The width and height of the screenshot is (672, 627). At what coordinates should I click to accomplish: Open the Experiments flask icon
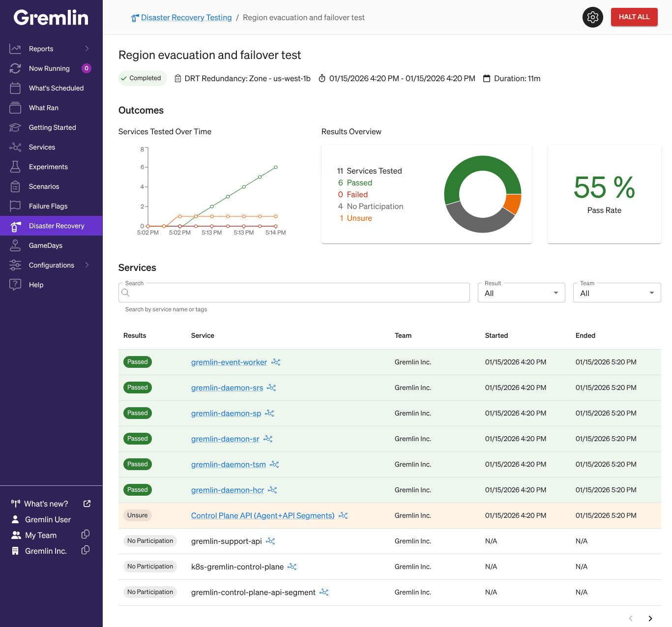[15, 167]
